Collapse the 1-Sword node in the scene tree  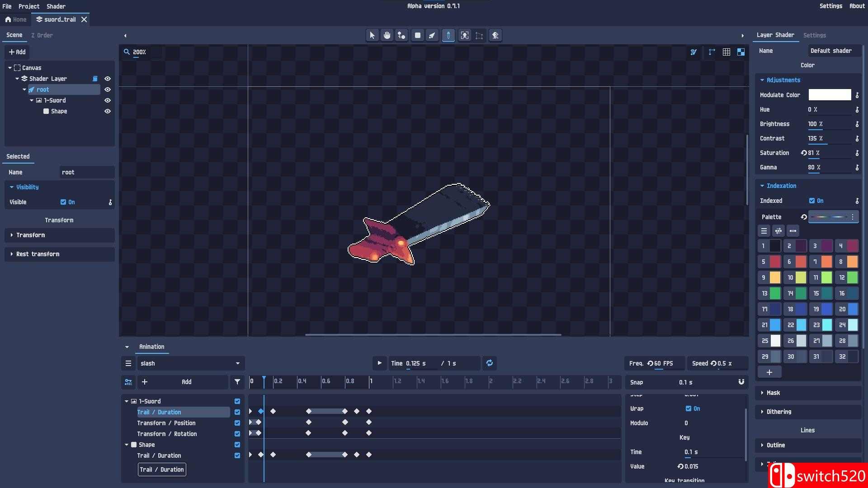[32, 100]
